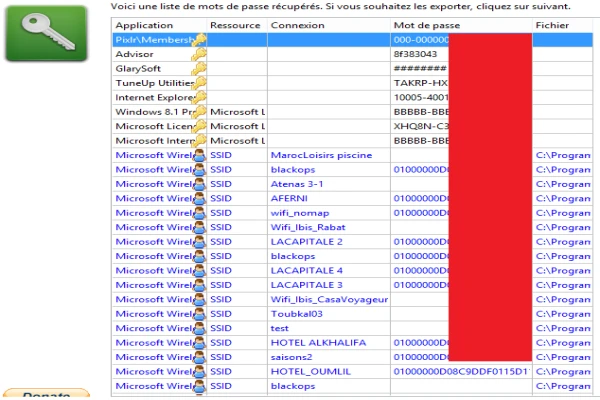Click the saisons2 connection name
This screenshot has height=400, width=600.
(291, 357)
